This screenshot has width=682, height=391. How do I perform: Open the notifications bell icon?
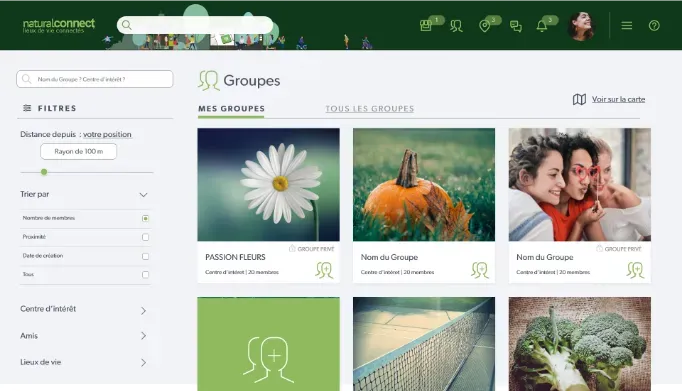[542, 26]
